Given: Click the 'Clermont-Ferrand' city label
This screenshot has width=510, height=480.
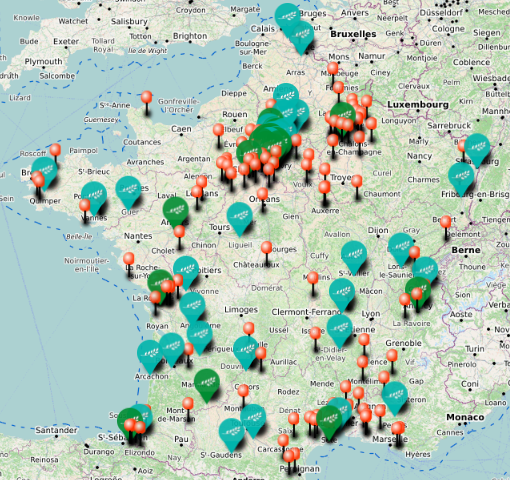Looking at the screenshot, I should [306, 312].
